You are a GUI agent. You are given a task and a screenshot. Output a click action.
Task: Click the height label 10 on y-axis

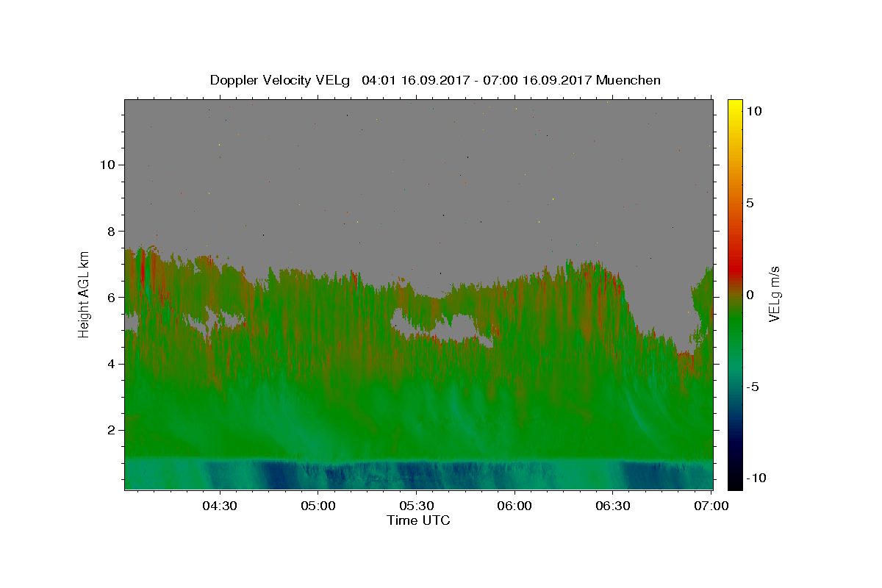pos(106,165)
